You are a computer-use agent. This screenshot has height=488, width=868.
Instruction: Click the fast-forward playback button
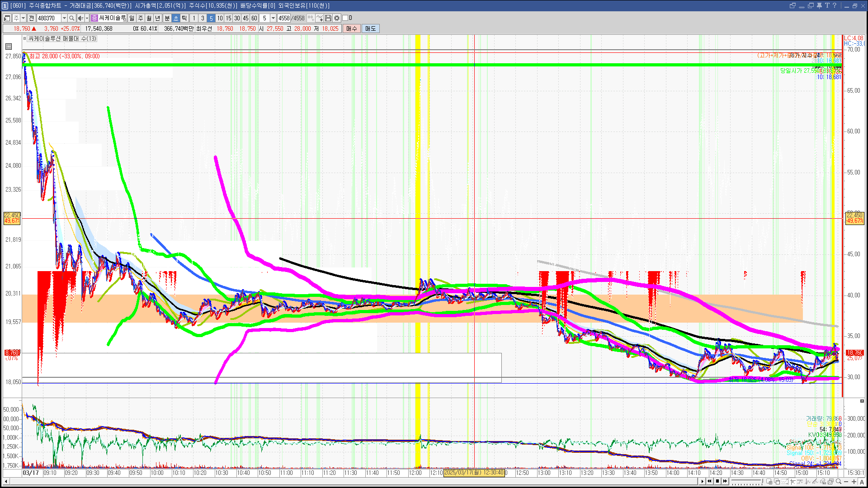[725, 481]
